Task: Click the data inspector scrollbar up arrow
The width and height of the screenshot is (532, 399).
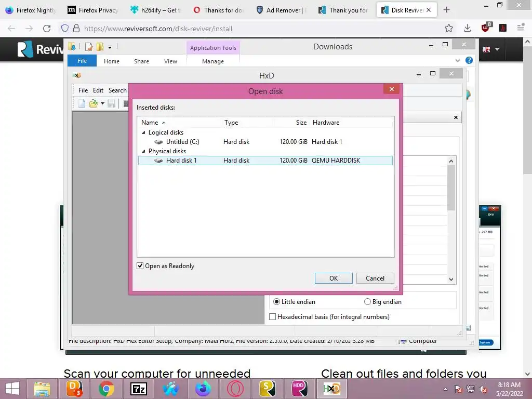Action: click(451, 161)
